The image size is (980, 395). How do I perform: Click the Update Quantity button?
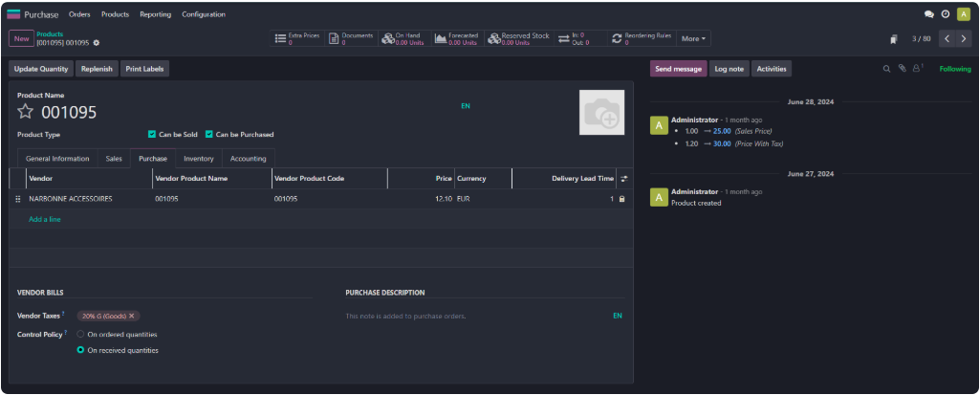(x=41, y=69)
